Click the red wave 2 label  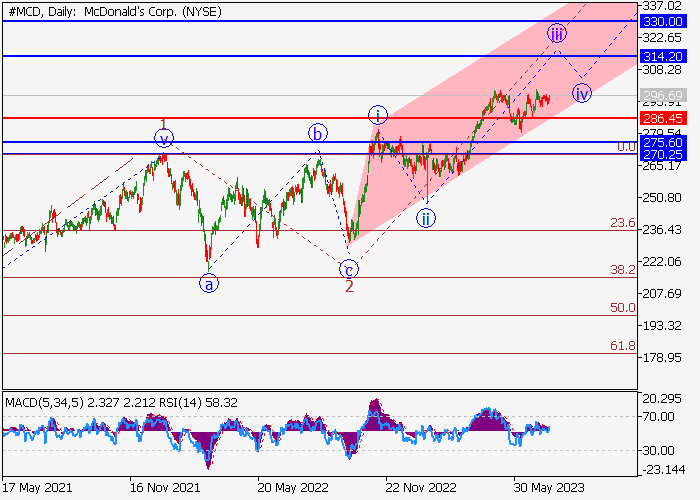[x=349, y=287]
